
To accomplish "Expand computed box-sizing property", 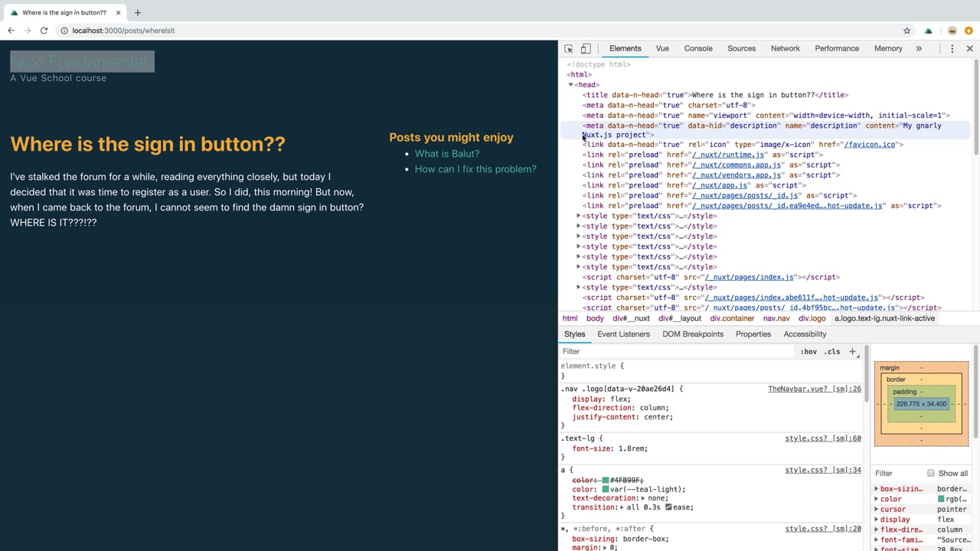I will [877, 489].
